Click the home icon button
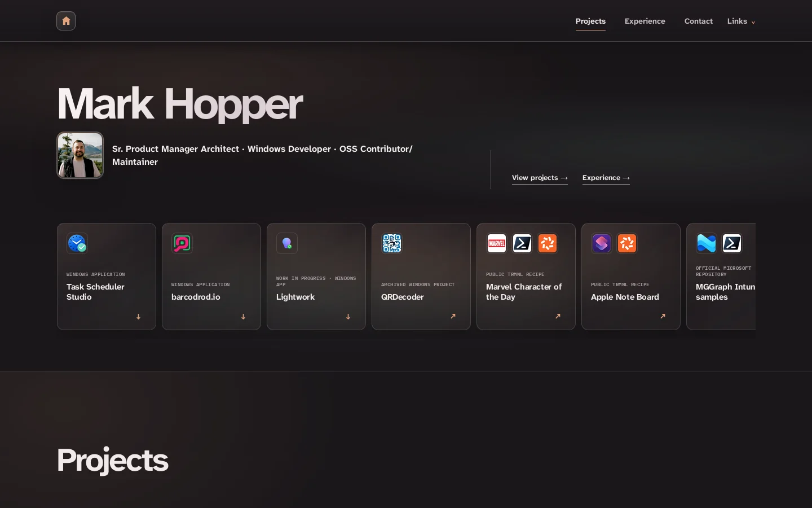 (66, 21)
